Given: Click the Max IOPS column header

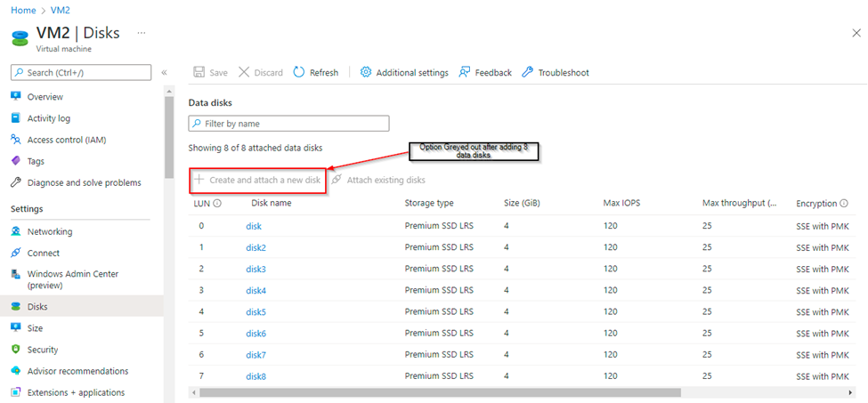Looking at the screenshot, I should (621, 204).
